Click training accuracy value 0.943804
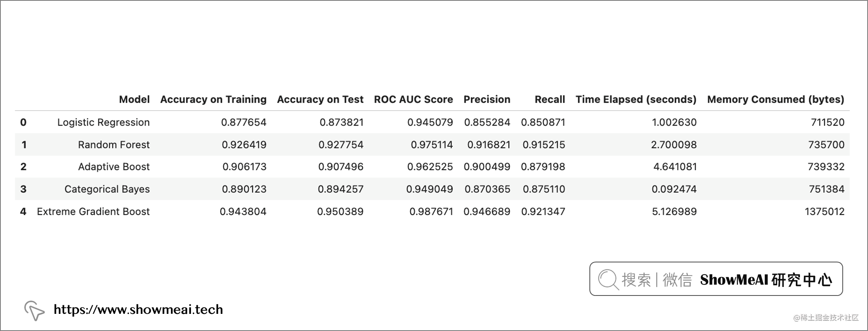Image resolution: width=868 pixels, height=331 pixels. click(x=243, y=211)
